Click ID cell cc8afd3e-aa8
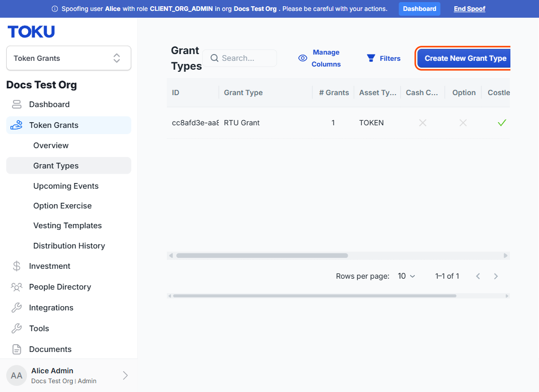 coord(195,123)
